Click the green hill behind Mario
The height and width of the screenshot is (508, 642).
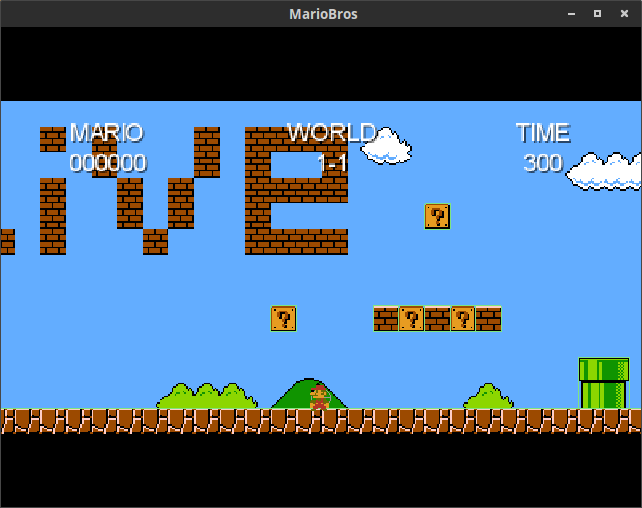(309, 393)
